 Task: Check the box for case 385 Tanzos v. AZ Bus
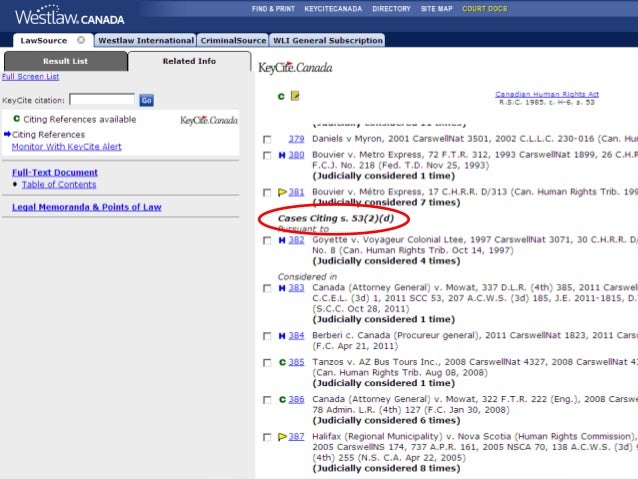click(267, 363)
